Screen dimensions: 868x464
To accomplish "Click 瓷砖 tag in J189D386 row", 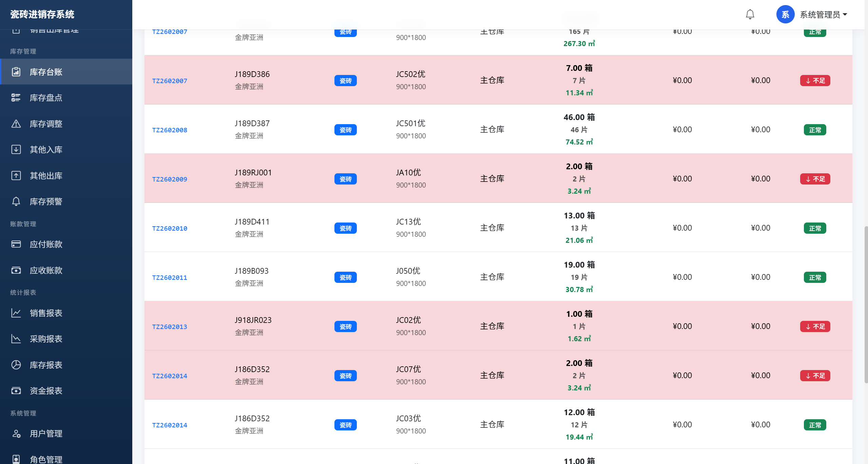I will click(345, 81).
